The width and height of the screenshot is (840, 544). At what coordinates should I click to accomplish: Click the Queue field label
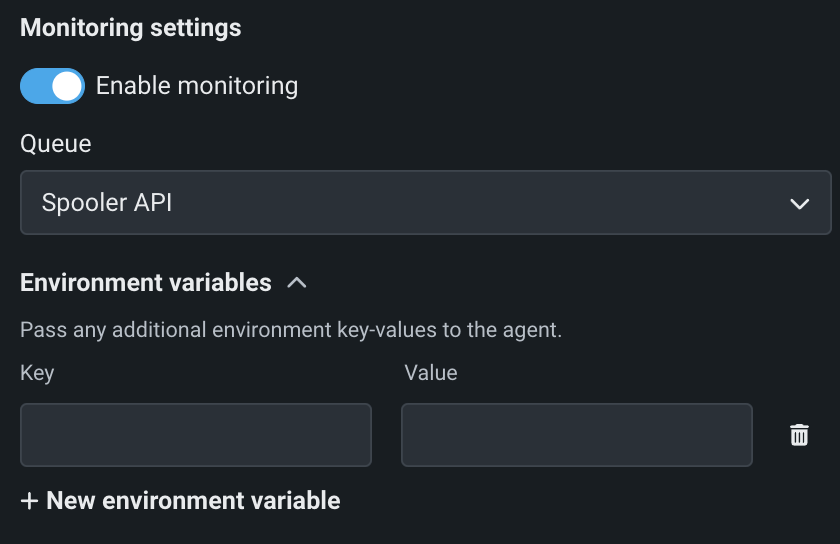[56, 144]
